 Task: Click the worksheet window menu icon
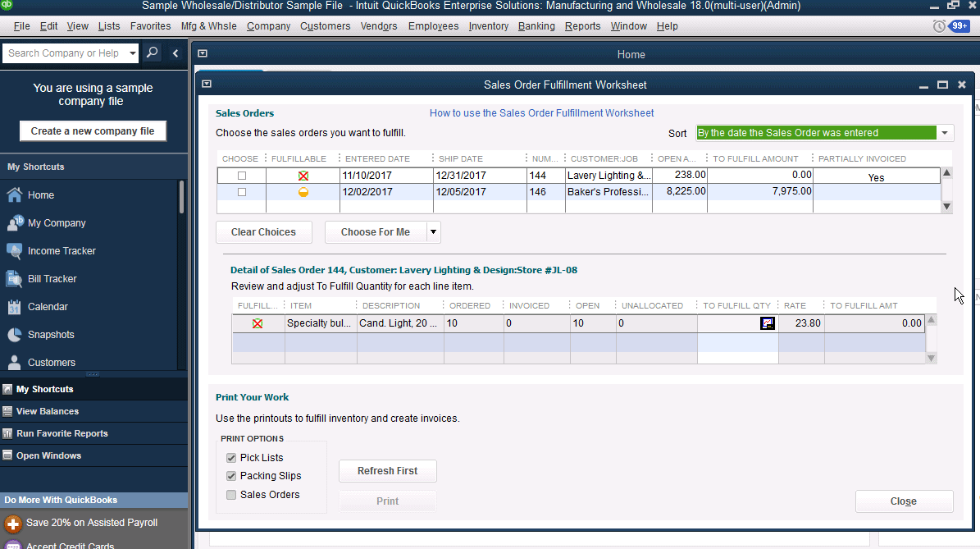207,84
